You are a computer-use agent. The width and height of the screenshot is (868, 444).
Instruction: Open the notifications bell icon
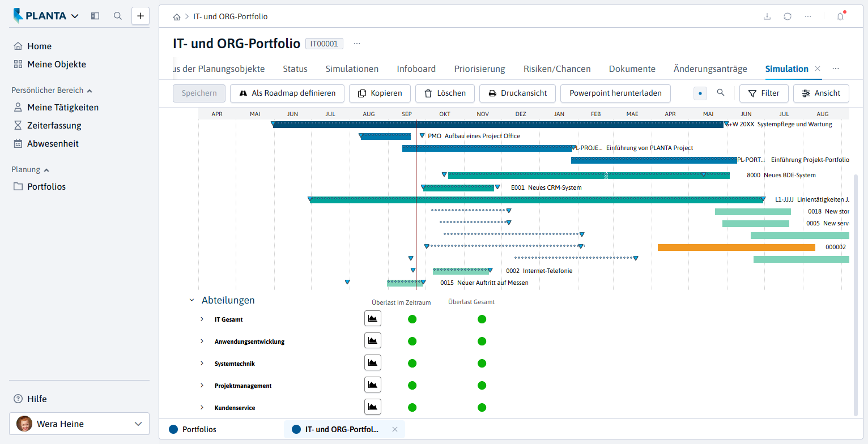(840, 16)
